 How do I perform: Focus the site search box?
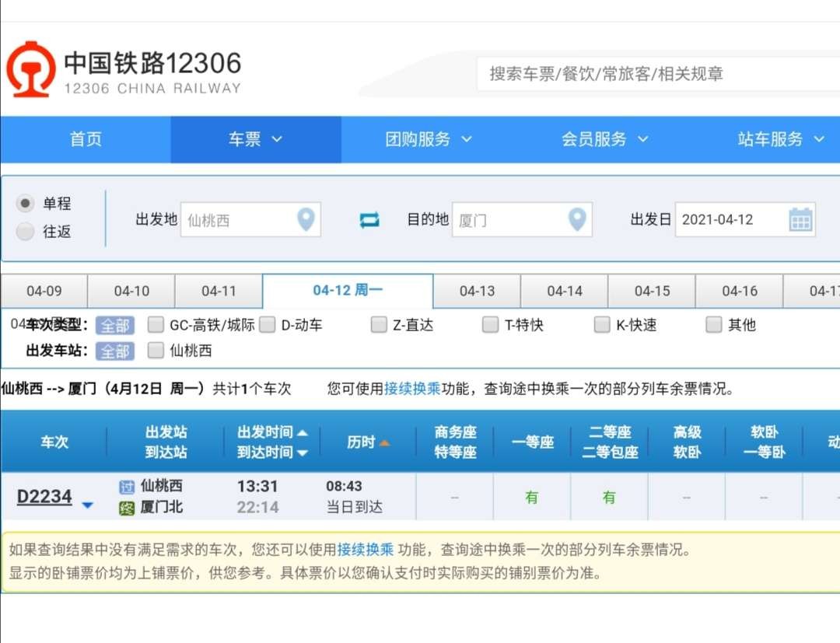click(659, 74)
